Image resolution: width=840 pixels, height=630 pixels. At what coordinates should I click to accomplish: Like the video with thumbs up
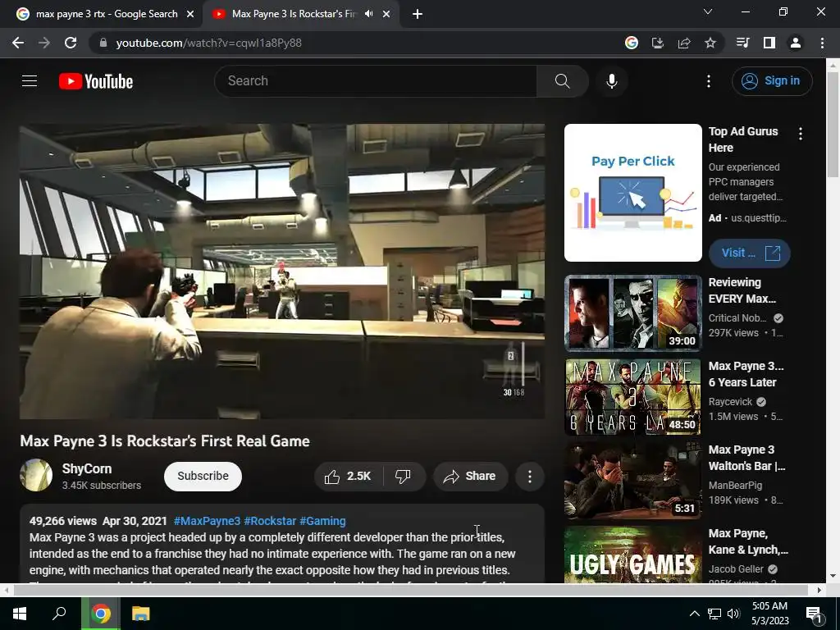(348, 477)
